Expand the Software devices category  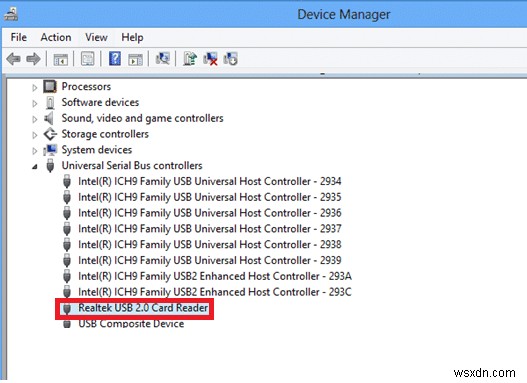(35, 103)
